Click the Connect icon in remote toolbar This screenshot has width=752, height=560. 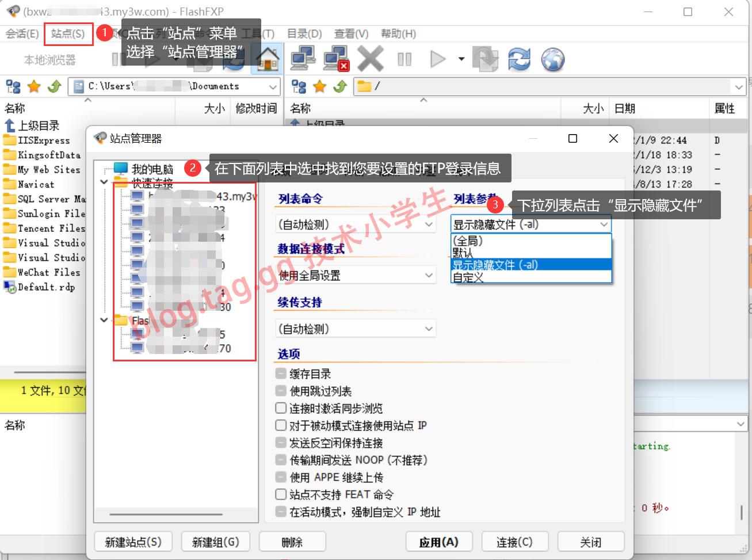point(303,59)
